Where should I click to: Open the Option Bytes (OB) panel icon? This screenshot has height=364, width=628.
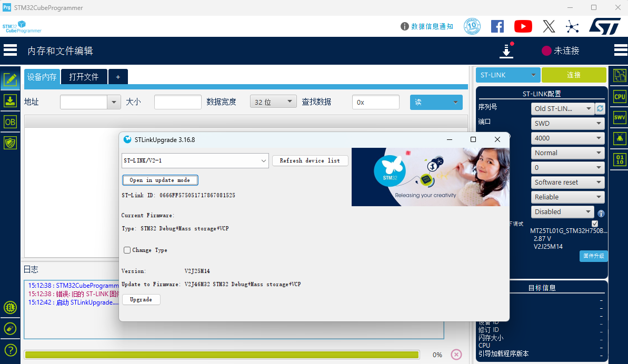pyautogui.click(x=10, y=122)
